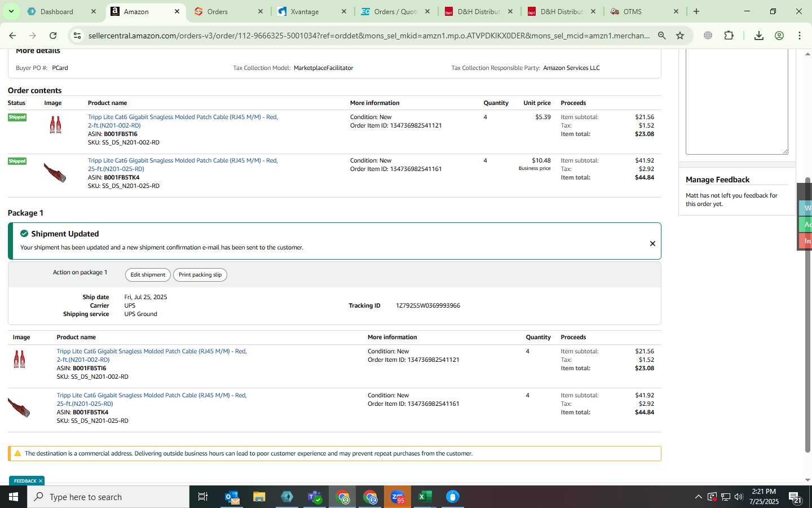Reload the Amazon Seller Central page
The width and height of the screenshot is (812, 508).
(x=53, y=36)
